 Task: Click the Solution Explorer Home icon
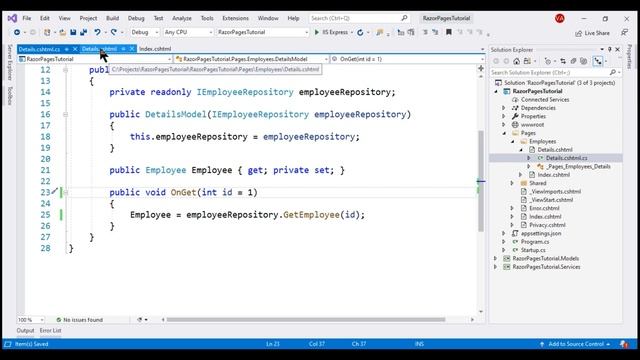[516, 61]
